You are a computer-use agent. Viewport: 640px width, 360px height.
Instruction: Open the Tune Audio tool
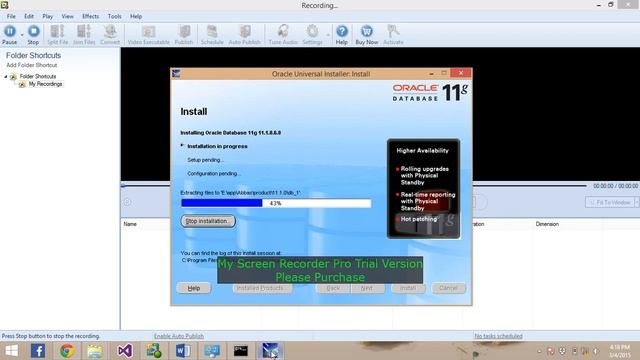[x=283, y=35]
